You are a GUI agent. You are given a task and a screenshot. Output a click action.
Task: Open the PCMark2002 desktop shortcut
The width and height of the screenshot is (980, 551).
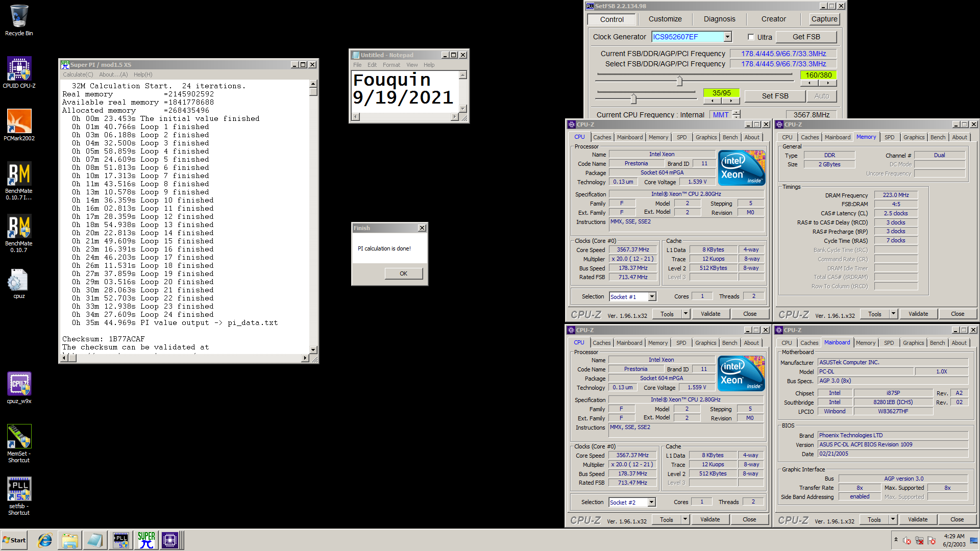point(19,126)
